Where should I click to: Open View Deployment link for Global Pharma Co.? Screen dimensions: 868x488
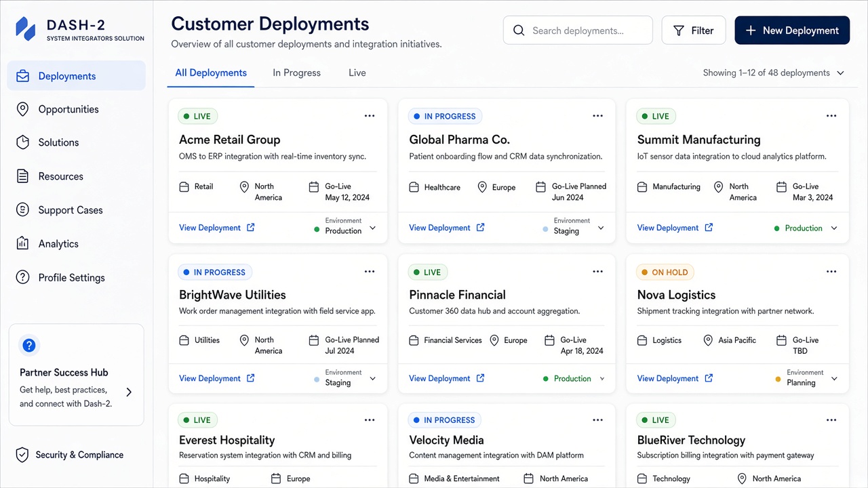pos(447,228)
